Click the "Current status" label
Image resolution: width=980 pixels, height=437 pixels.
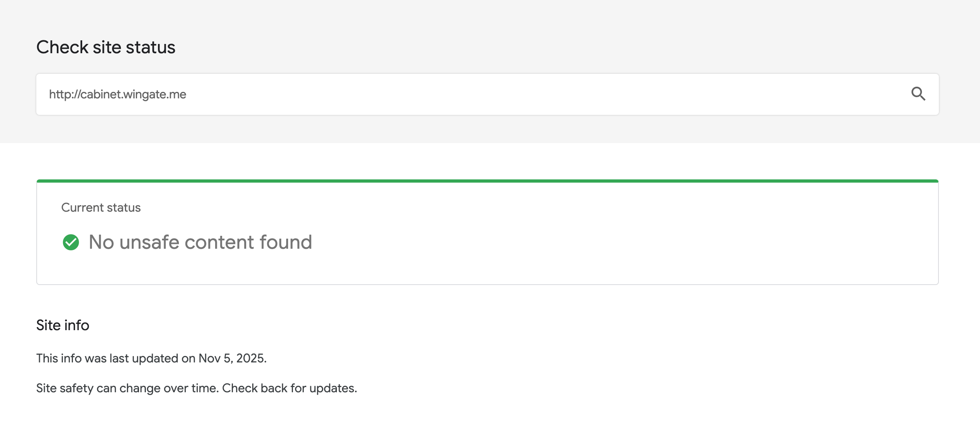click(x=101, y=208)
